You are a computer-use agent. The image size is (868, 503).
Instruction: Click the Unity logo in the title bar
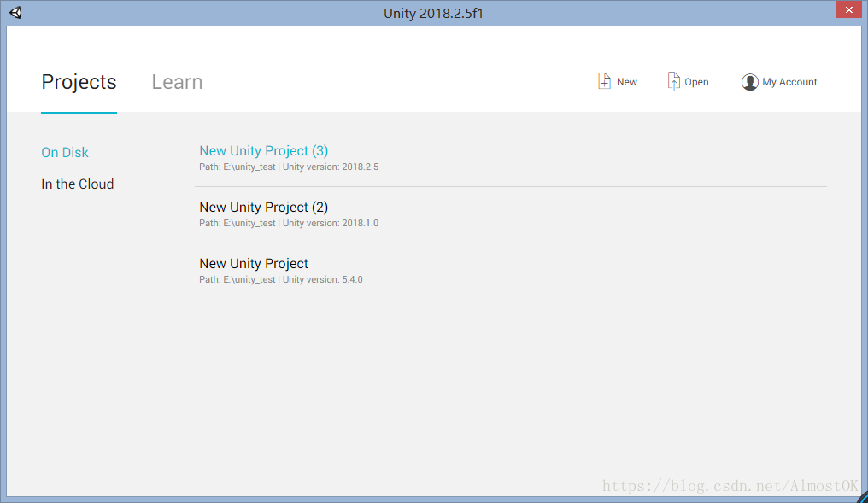click(x=15, y=12)
